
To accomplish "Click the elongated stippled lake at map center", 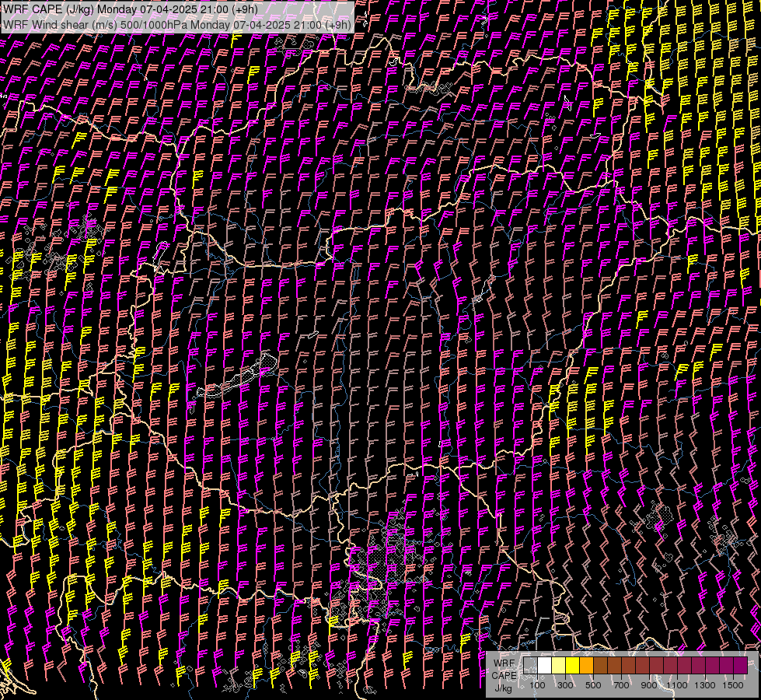I will [238, 376].
